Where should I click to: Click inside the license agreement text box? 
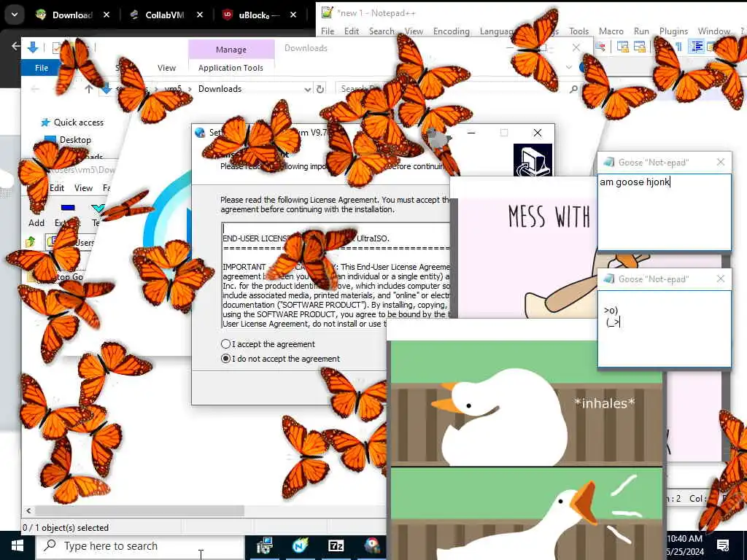pos(336,275)
